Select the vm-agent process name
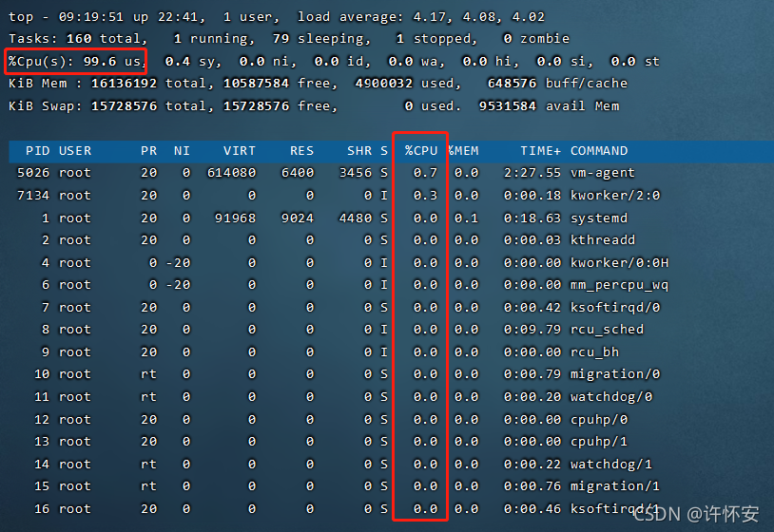774x532 pixels. coord(603,173)
